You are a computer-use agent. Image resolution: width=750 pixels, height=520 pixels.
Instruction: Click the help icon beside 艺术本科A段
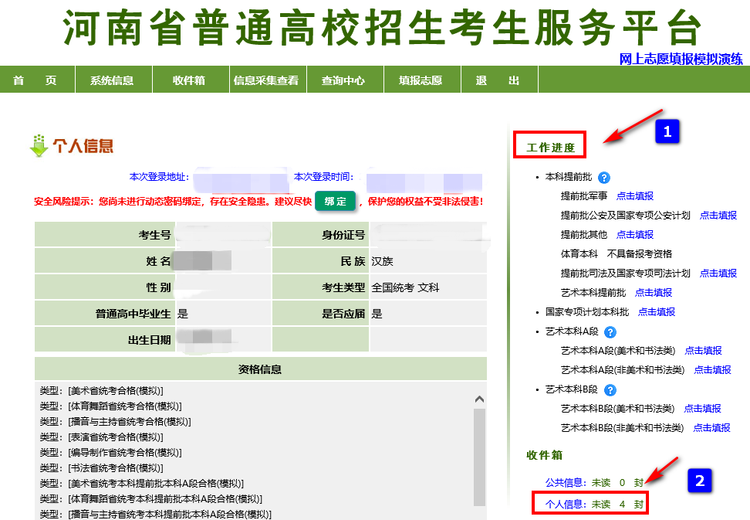[x=611, y=332]
